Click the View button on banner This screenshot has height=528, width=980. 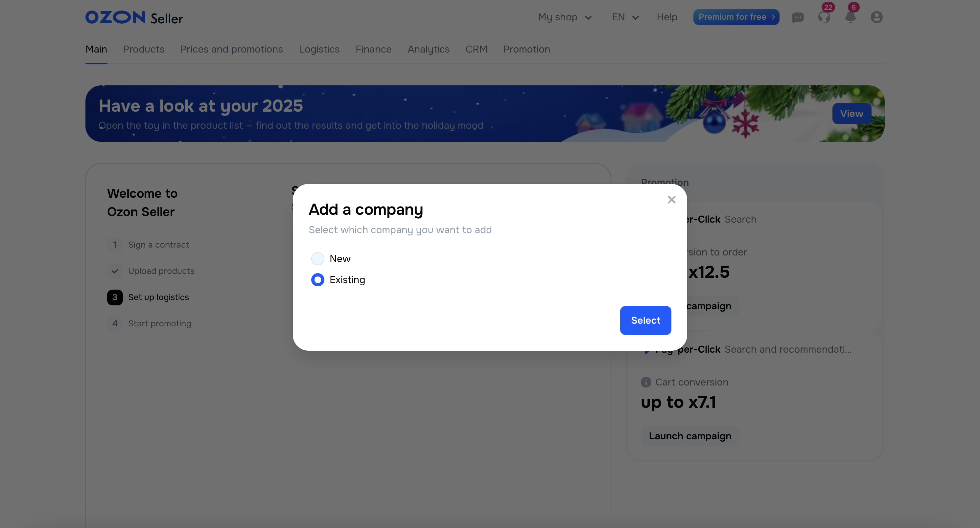coord(852,114)
